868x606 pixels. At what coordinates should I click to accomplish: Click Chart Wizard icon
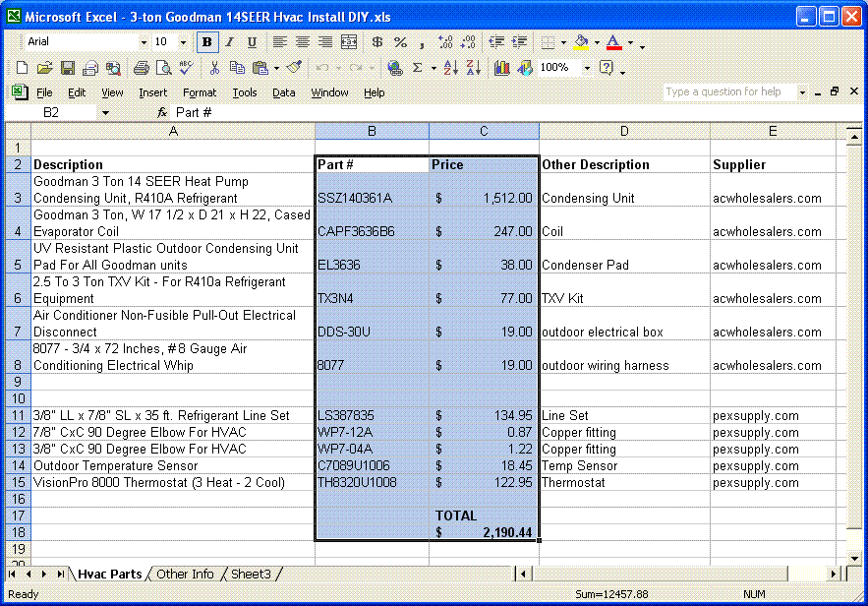tap(501, 68)
